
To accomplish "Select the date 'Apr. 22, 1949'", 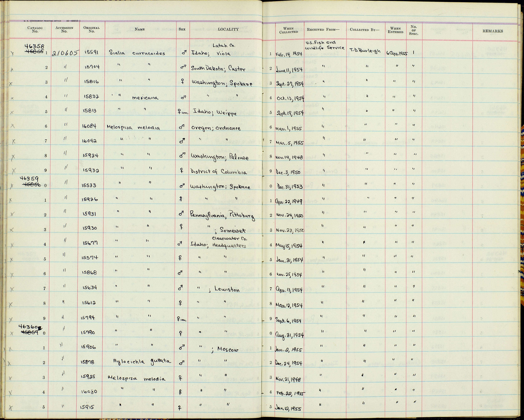I will click(289, 202).
